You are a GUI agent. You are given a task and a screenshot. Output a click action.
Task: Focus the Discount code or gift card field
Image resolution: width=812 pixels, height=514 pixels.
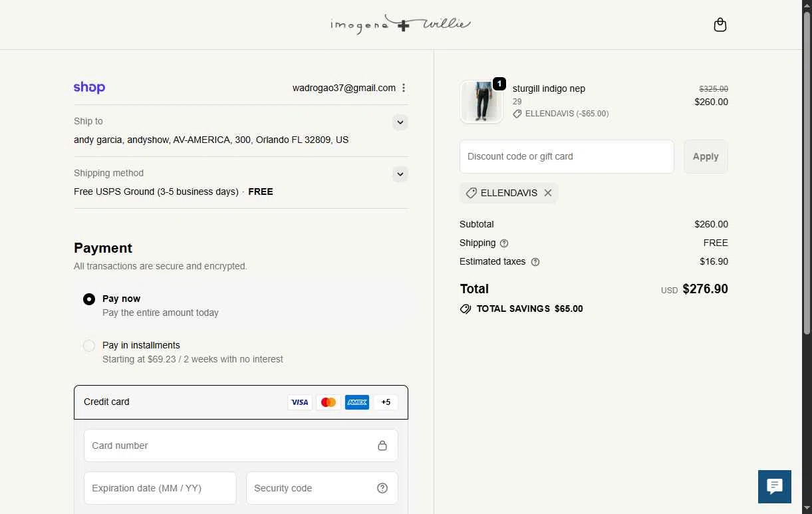click(567, 156)
